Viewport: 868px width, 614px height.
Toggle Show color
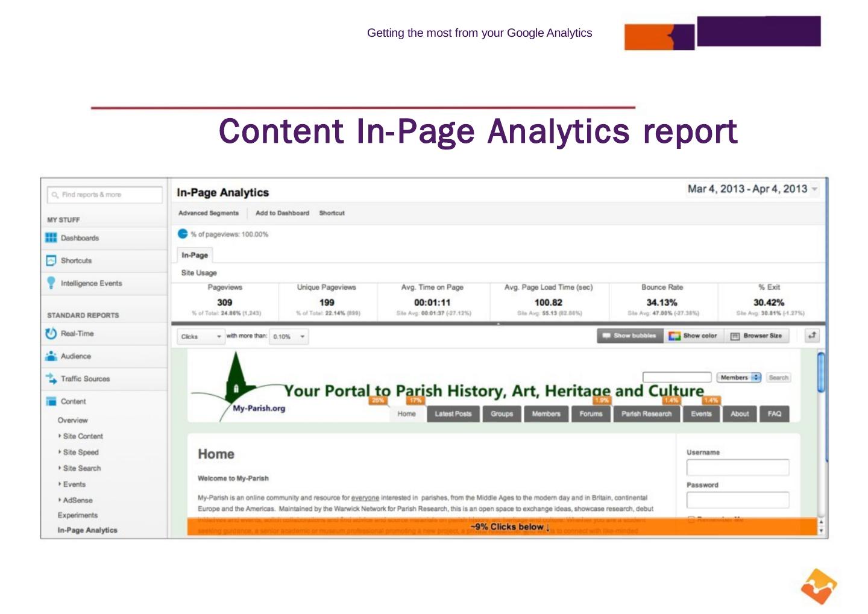tap(694, 336)
